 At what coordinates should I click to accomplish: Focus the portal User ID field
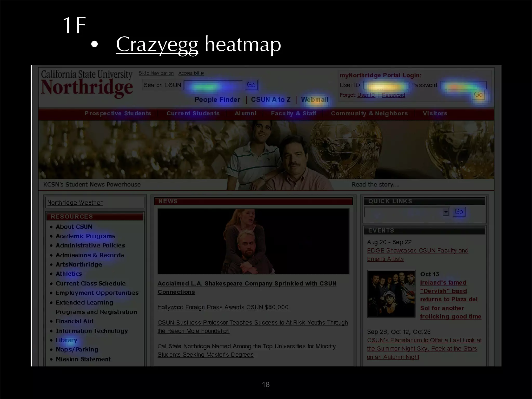click(x=386, y=85)
